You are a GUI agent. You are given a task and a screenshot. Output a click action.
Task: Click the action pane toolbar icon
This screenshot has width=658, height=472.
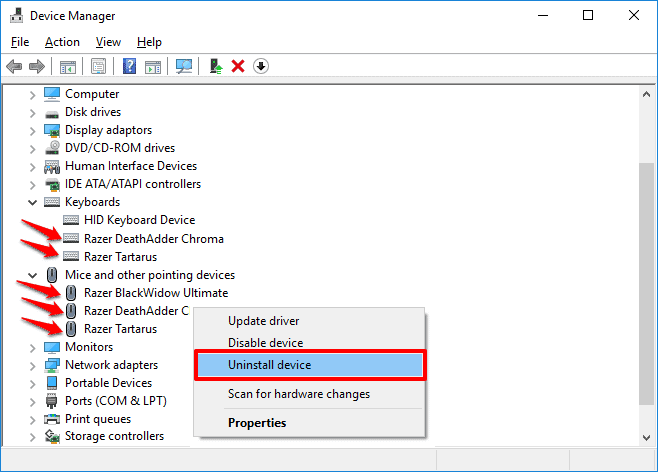153,66
